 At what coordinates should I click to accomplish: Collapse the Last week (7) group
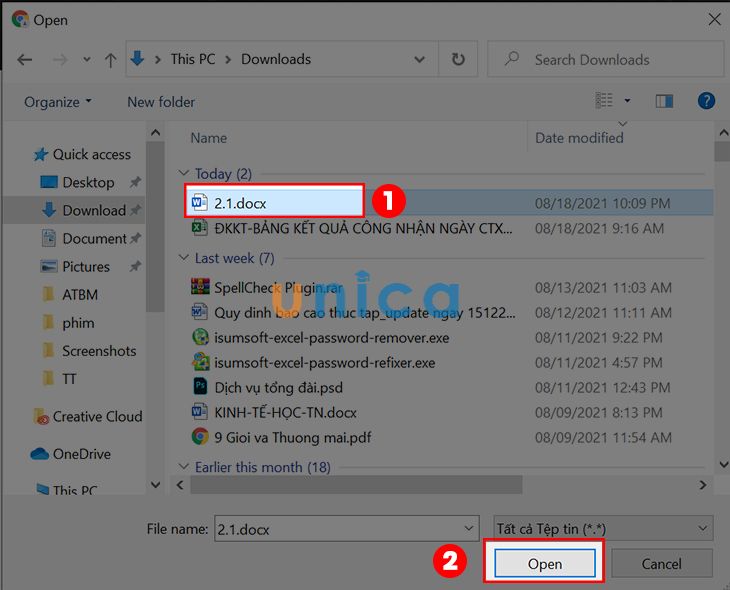coord(183,258)
